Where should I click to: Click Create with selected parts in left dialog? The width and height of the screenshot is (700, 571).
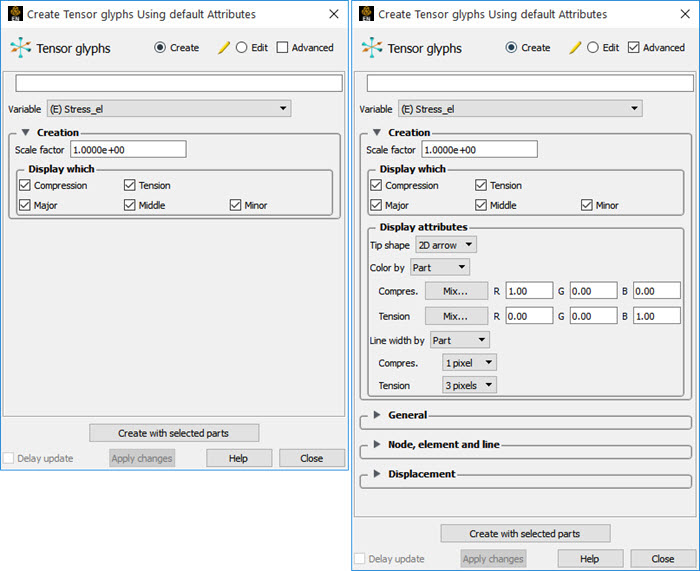[174, 433]
